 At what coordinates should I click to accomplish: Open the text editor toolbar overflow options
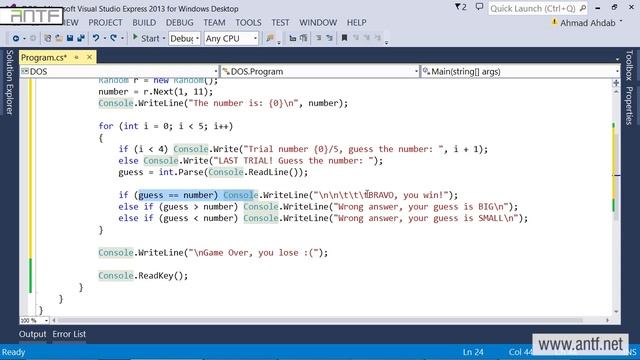click(387, 42)
